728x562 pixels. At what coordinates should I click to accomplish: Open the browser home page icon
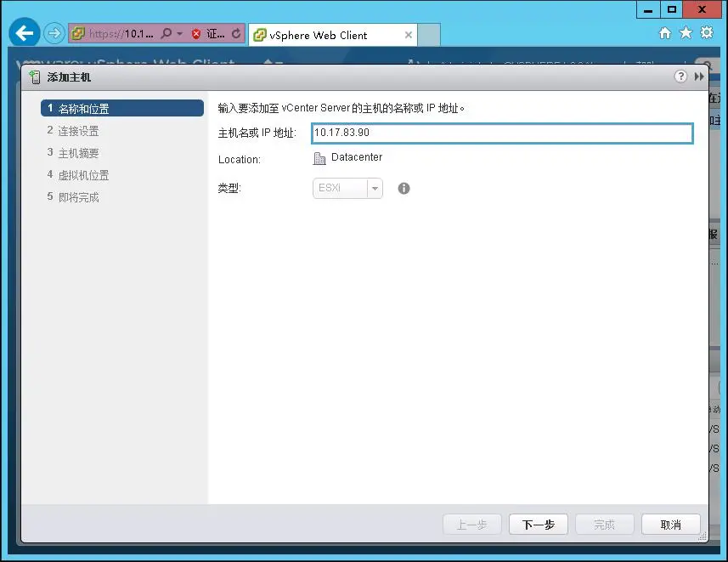(665, 33)
